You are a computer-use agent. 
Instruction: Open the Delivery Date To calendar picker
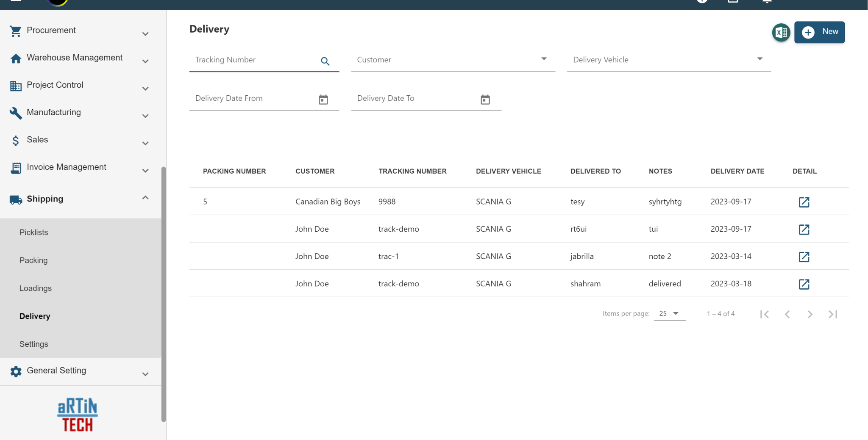[x=485, y=99]
